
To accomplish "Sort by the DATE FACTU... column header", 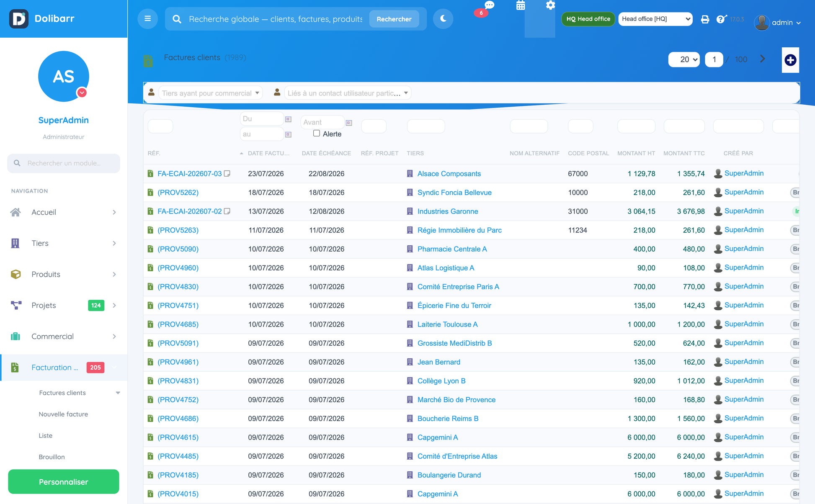I will point(268,153).
